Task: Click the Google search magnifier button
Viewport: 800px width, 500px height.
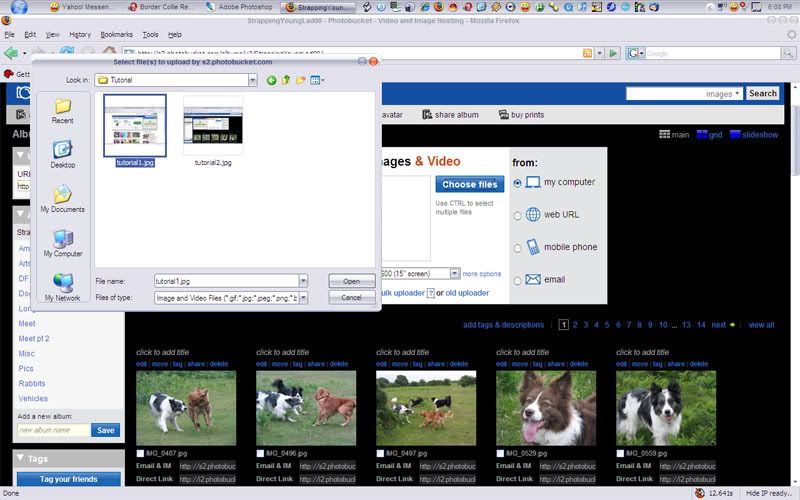Action: click(788, 53)
